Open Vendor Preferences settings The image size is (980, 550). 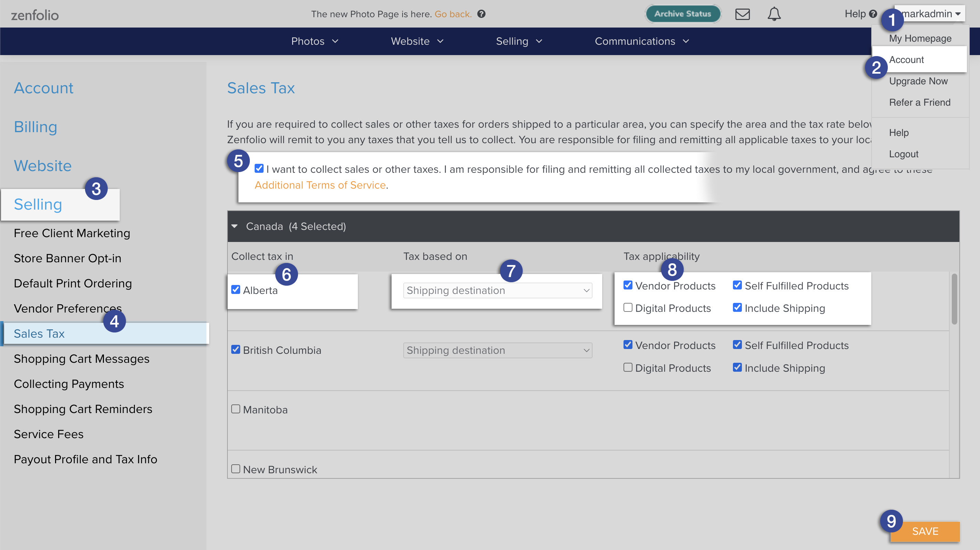(x=68, y=308)
